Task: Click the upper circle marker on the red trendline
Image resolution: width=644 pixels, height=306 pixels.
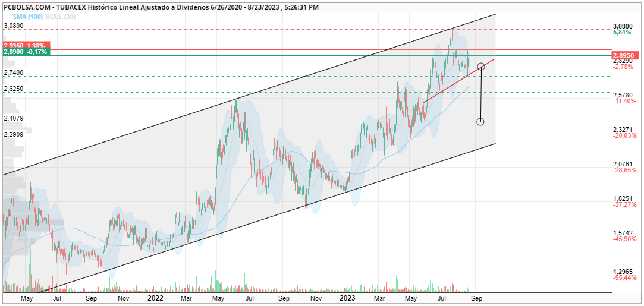Action: (x=481, y=67)
